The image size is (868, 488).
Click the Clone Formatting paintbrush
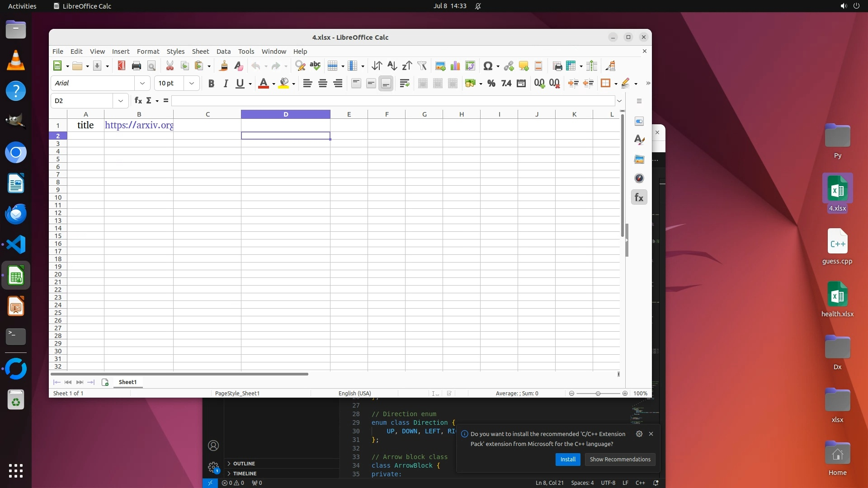tap(223, 66)
